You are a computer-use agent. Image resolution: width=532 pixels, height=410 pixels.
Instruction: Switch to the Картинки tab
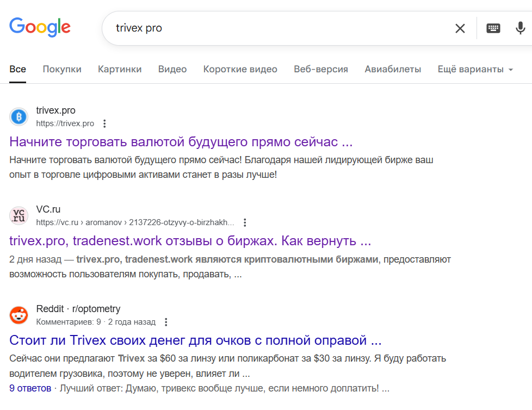(x=120, y=69)
